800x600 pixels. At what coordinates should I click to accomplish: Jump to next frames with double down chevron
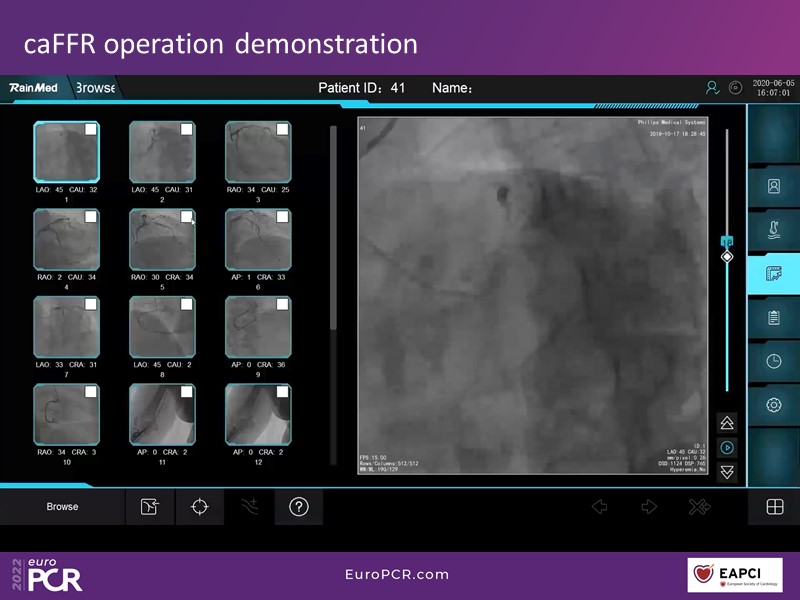727,472
